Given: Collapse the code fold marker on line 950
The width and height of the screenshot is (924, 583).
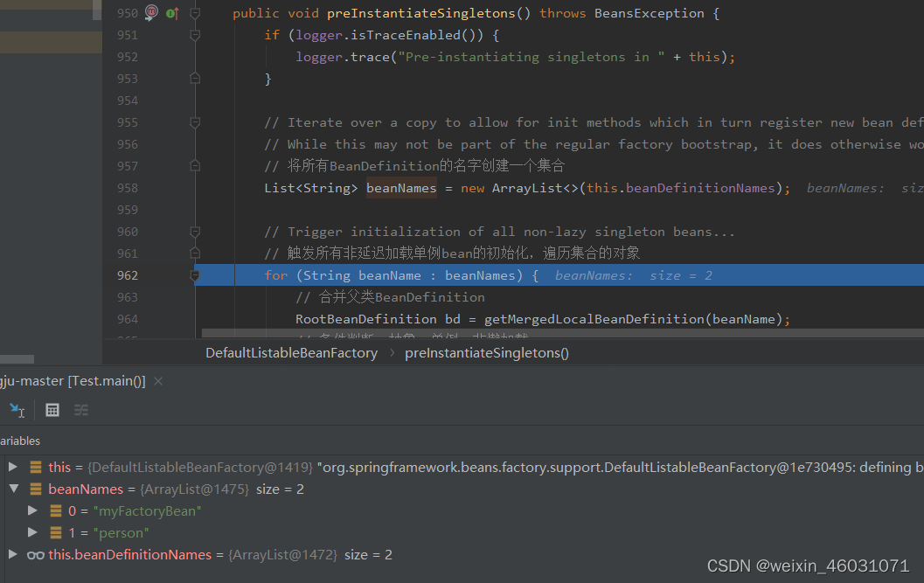Looking at the screenshot, I should 194,13.
